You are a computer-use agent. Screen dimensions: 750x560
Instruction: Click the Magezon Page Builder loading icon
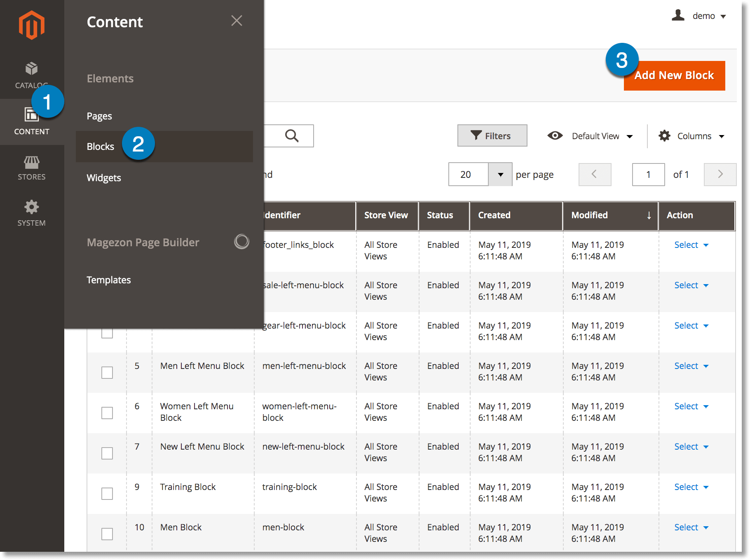click(x=241, y=242)
